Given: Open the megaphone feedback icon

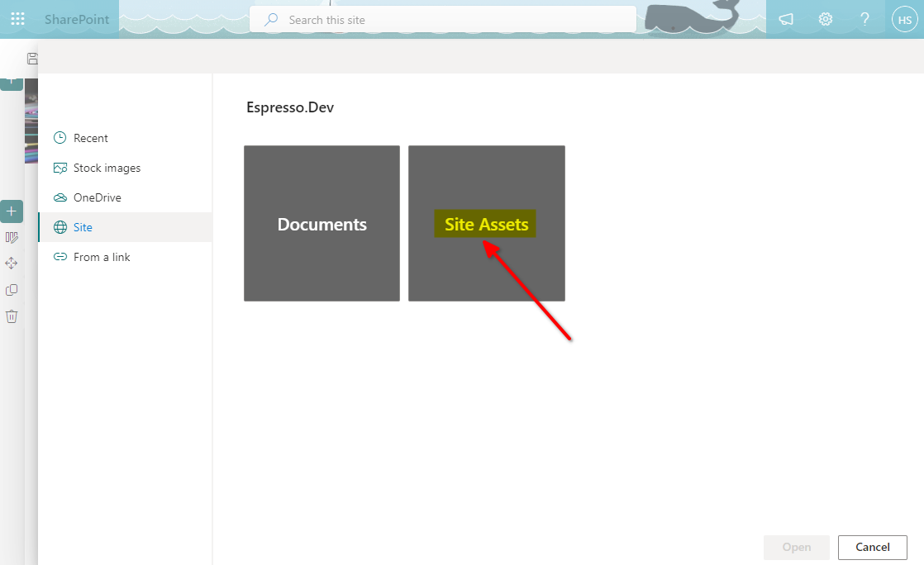Looking at the screenshot, I should [786, 20].
